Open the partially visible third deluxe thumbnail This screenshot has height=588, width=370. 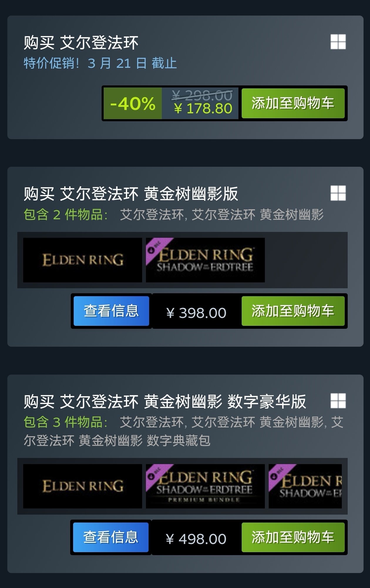pos(305,486)
